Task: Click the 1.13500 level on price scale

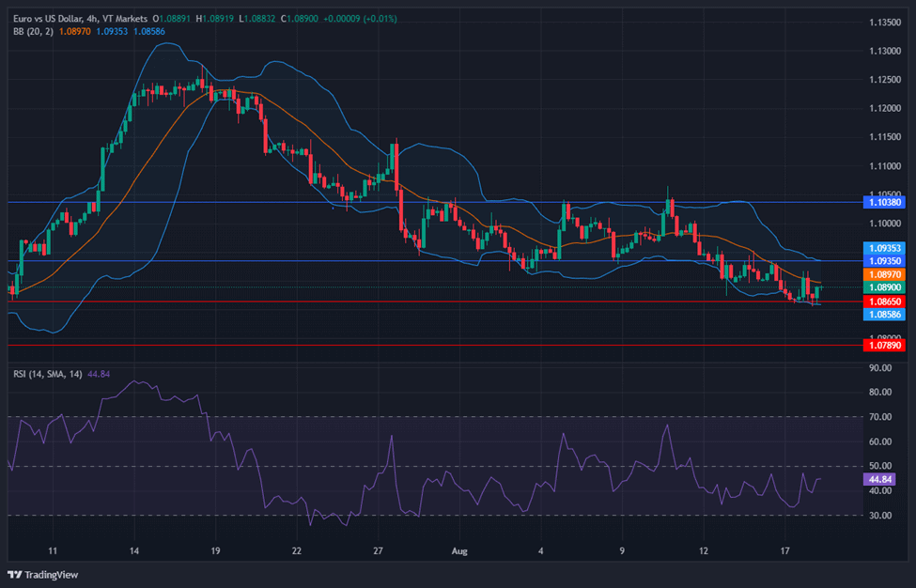Action: pos(884,23)
